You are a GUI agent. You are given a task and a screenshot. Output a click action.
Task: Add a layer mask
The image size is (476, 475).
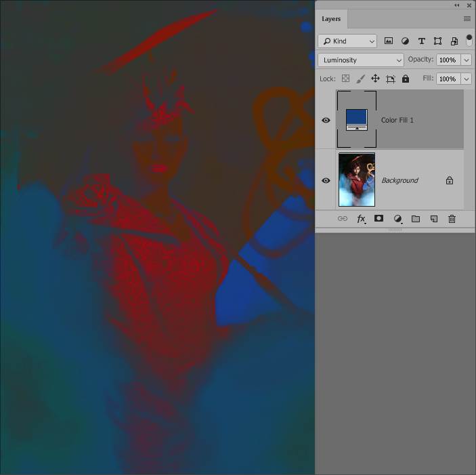378,218
